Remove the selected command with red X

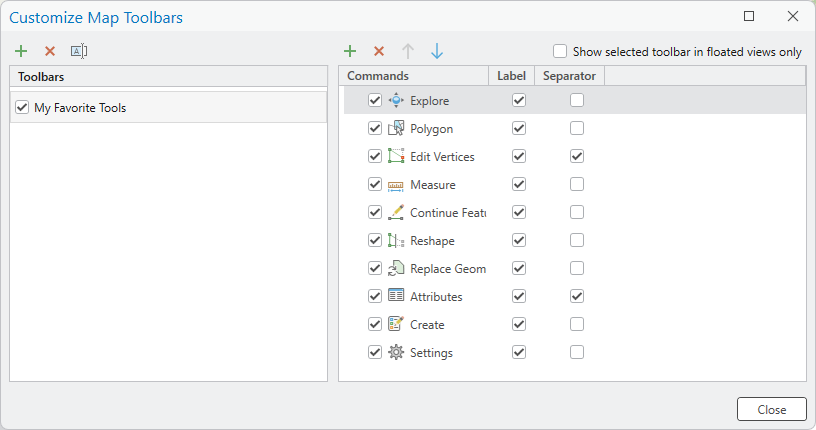(x=379, y=51)
